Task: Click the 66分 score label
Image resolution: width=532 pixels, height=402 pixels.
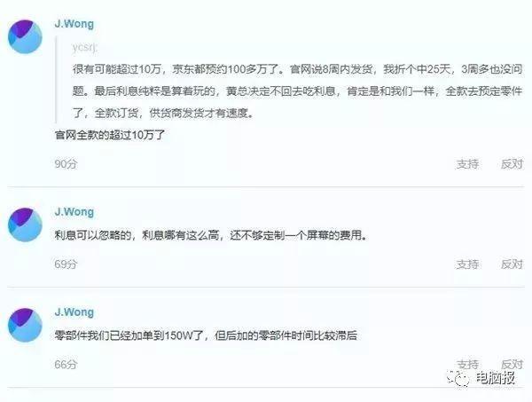Action: tap(66, 365)
